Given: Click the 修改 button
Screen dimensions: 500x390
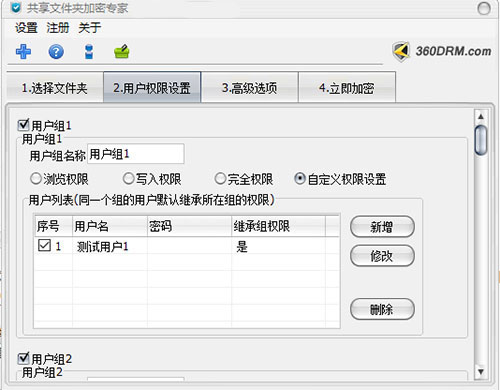Looking at the screenshot, I should click(x=382, y=256).
